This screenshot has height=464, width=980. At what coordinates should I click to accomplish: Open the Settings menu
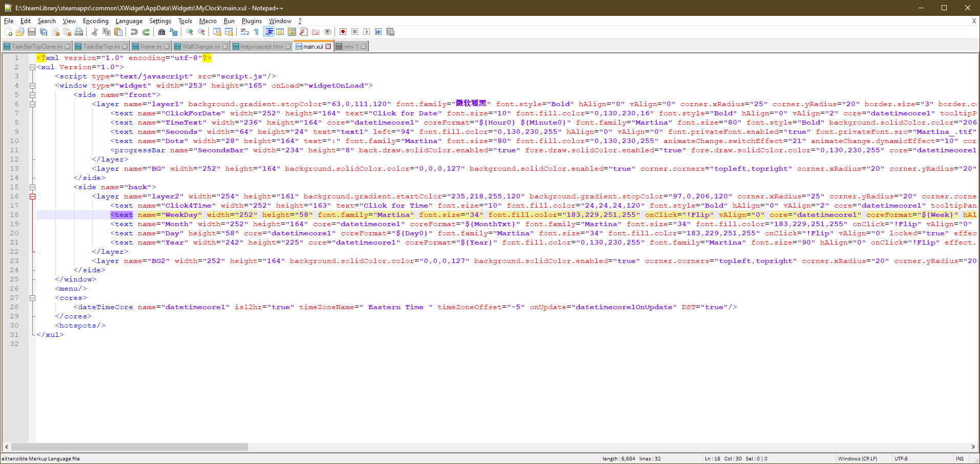pos(160,21)
